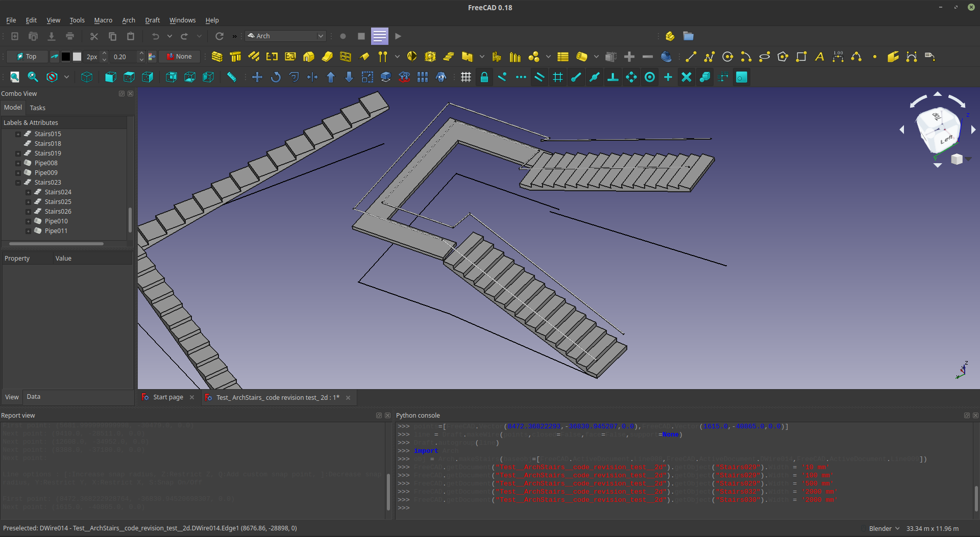Switch to the Tasks tab

[x=37, y=108]
